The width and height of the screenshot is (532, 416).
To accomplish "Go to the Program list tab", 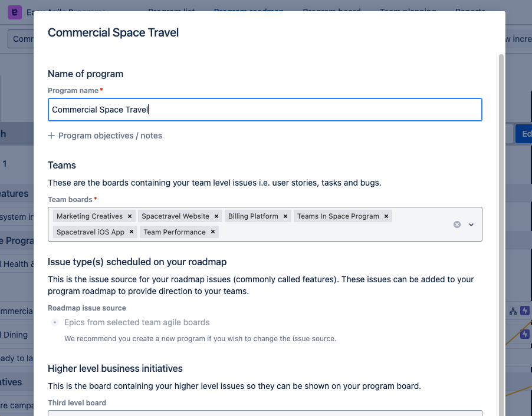I will tap(172, 11).
